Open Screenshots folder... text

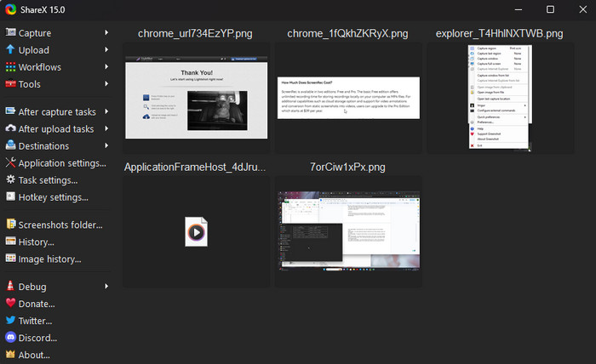[60, 225]
